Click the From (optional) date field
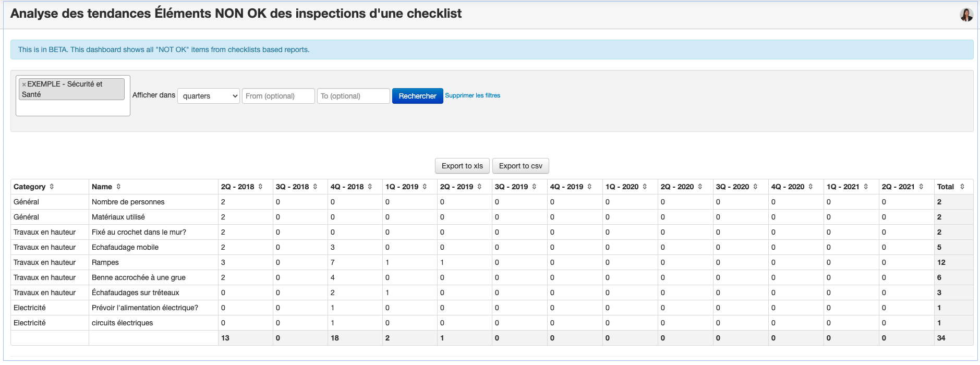Image resolution: width=980 pixels, height=365 pixels. (278, 96)
